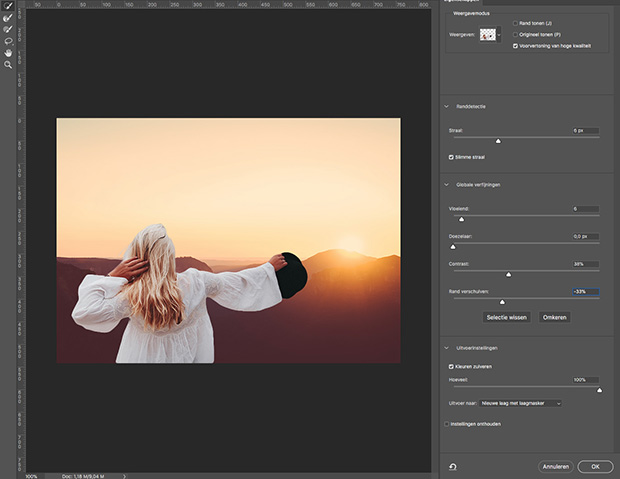Click the 'Omkeren' button
Image resolution: width=620 pixels, height=479 pixels.
(554, 317)
